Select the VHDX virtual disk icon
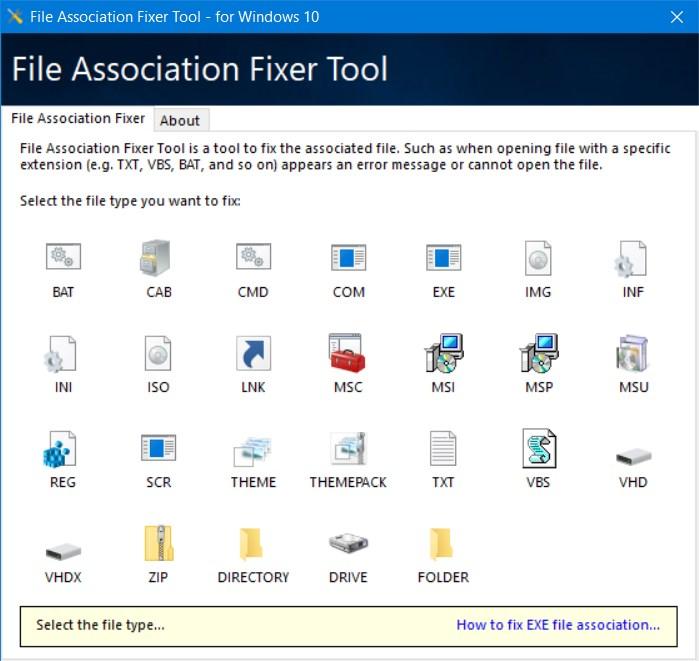This screenshot has width=699, height=661. pos(63,551)
